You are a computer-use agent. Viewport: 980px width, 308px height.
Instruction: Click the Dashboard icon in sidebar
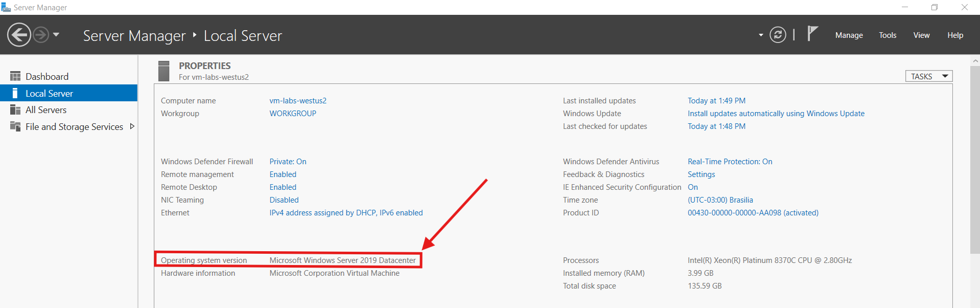[x=15, y=76]
